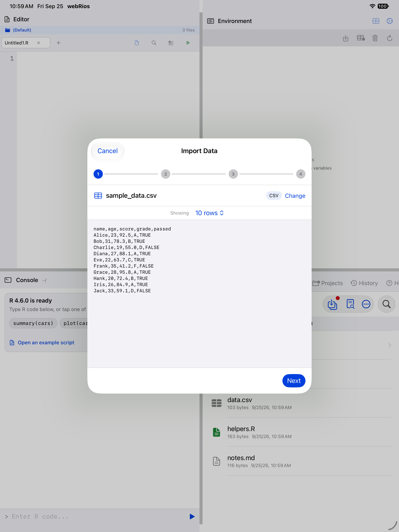Run the summary(cars) suggestion
Image resolution: width=399 pixels, height=532 pixels.
tap(33, 323)
